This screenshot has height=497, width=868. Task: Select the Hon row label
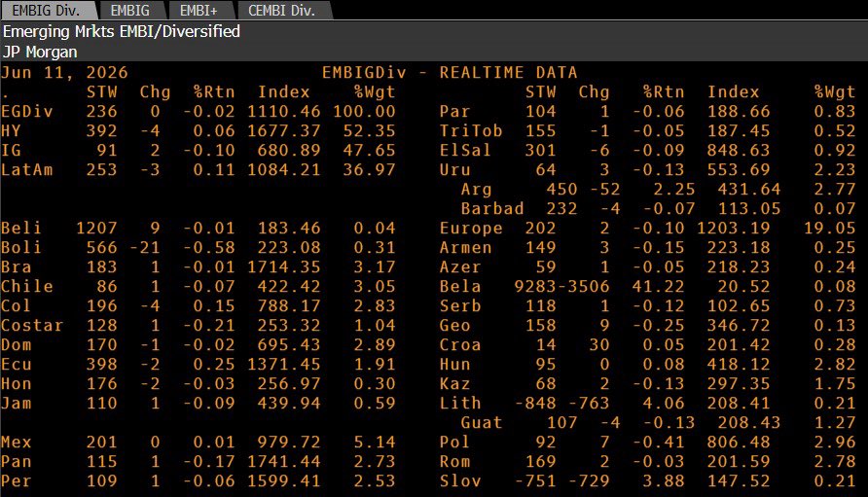16,383
